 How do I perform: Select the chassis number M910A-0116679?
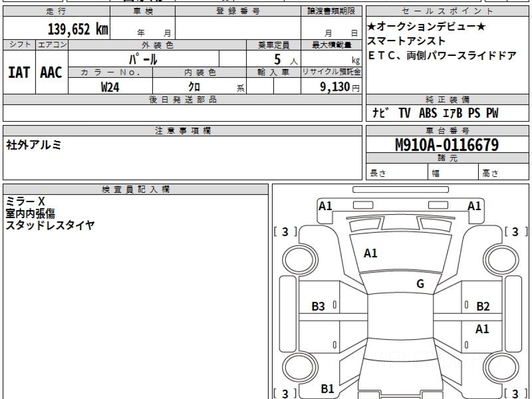coord(447,145)
